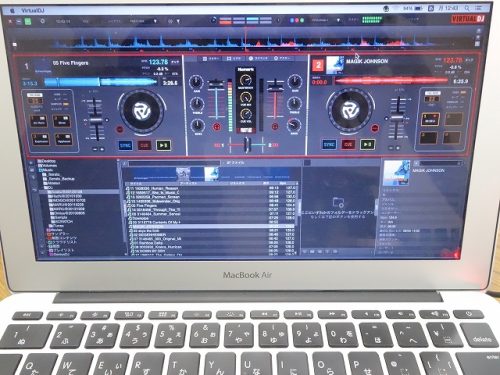Open deck 2 pad mode dropdown
The height and width of the screenshot is (375, 500).
[x=432, y=93]
